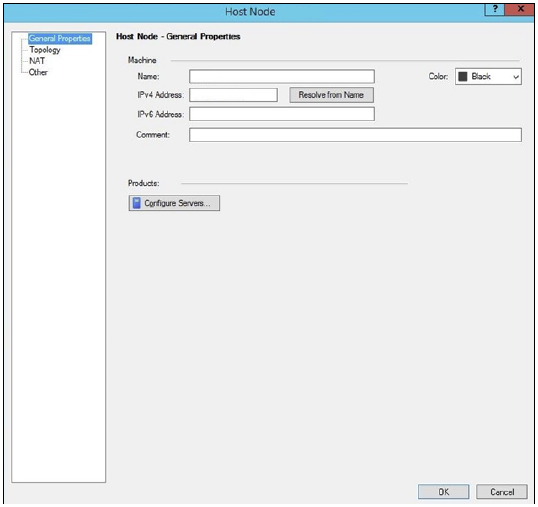Screen dimensions: 538x507
Task: Click the help question mark button
Action: tap(494, 9)
